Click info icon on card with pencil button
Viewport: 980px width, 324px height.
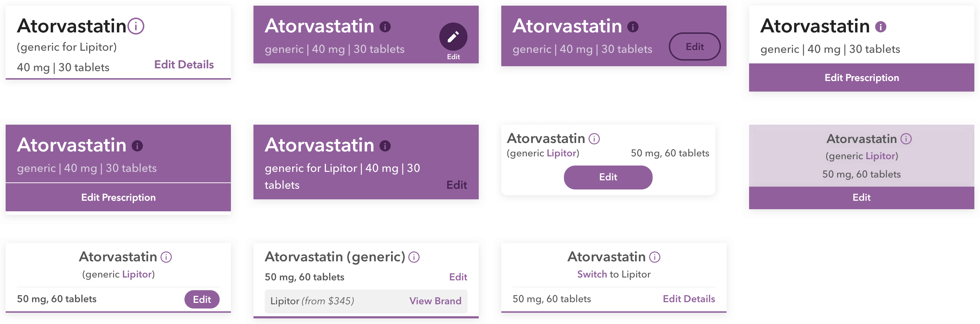(x=385, y=27)
